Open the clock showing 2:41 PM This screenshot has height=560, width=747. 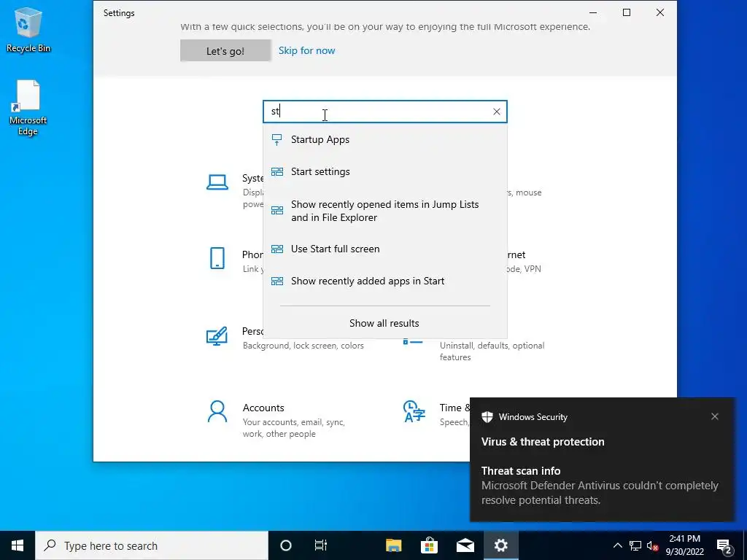pyautogui.click(x=684, y=545)
